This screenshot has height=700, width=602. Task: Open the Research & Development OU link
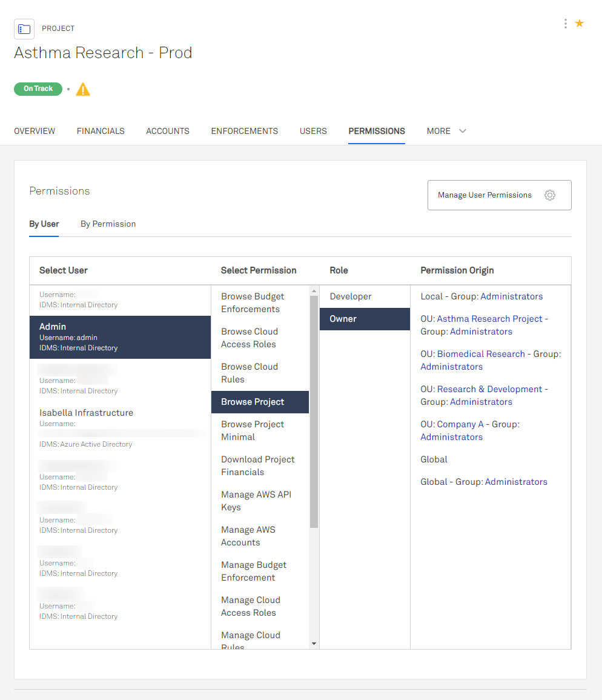pos(489,389)
